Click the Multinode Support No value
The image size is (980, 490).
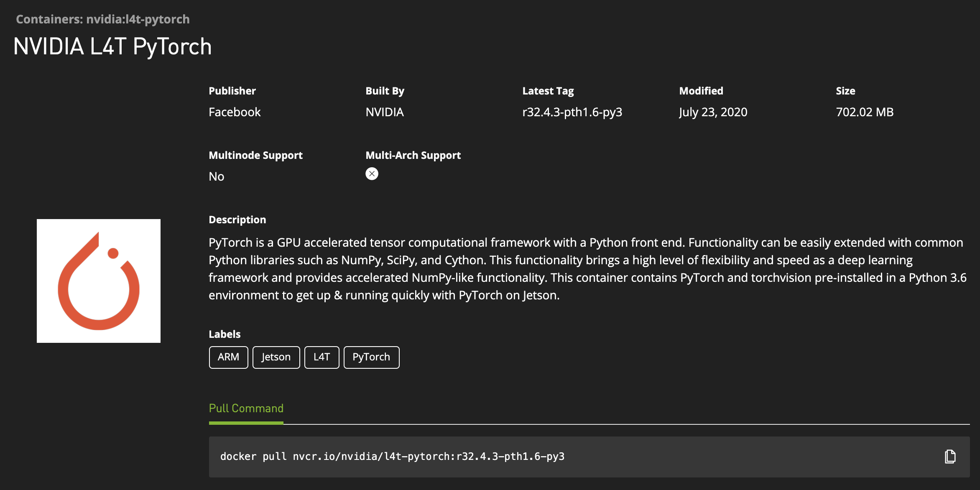217,176
